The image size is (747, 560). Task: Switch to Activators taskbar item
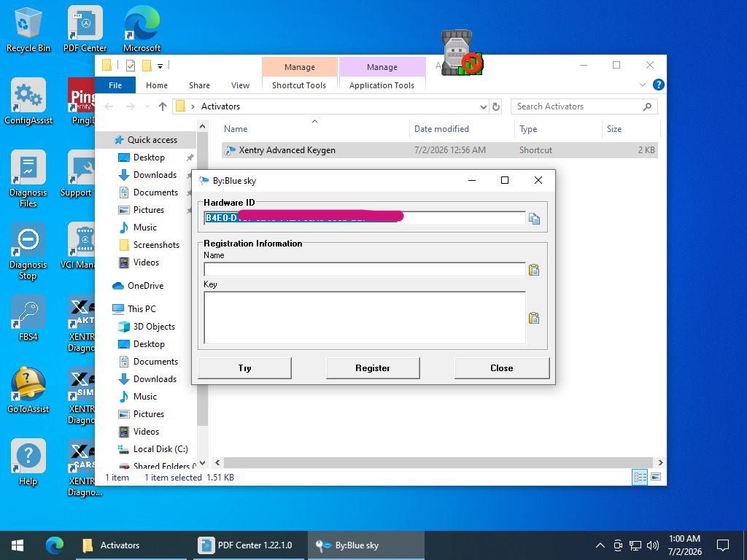(131, 545)
